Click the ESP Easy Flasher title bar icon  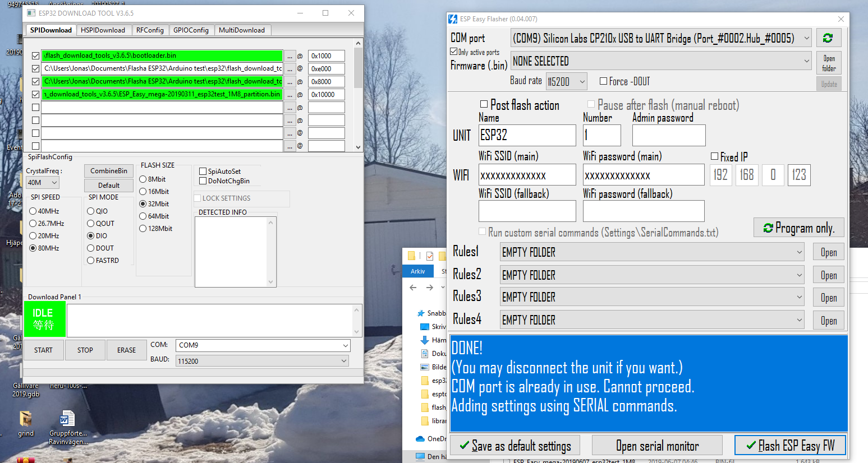pos(453,19)
